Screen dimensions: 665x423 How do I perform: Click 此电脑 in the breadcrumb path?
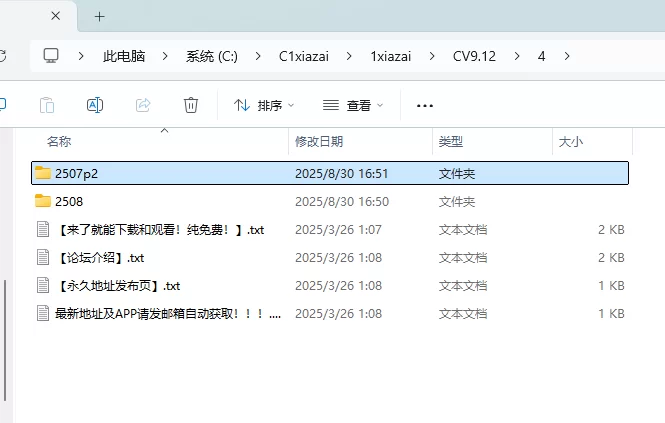[x=124, y=56]
